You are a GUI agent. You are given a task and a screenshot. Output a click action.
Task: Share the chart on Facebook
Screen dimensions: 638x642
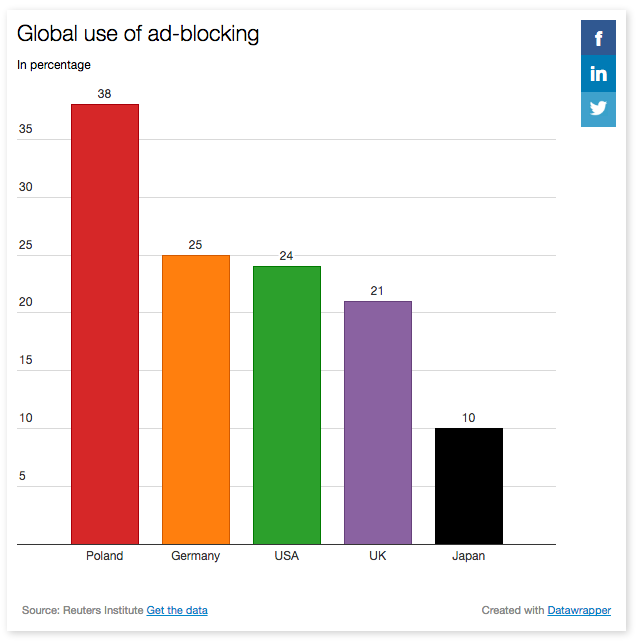(x=598, y=38)
